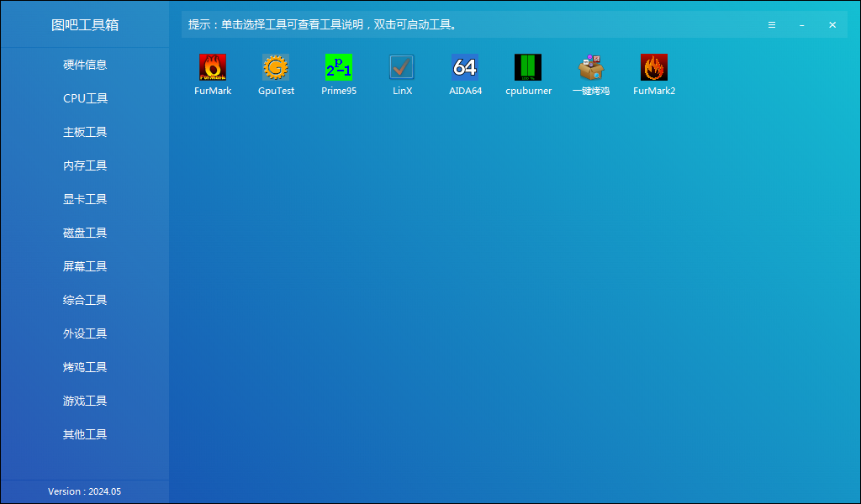Select the FurMark stress test icon
The height and width of the screenshot is (504, 861).
[213, 67]
